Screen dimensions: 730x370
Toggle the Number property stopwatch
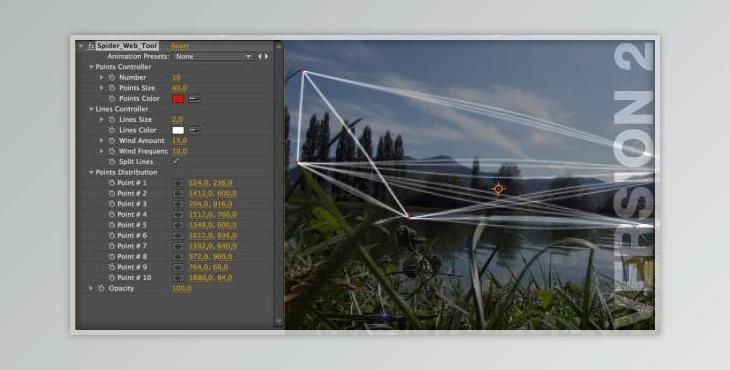[x=112, y=78]
